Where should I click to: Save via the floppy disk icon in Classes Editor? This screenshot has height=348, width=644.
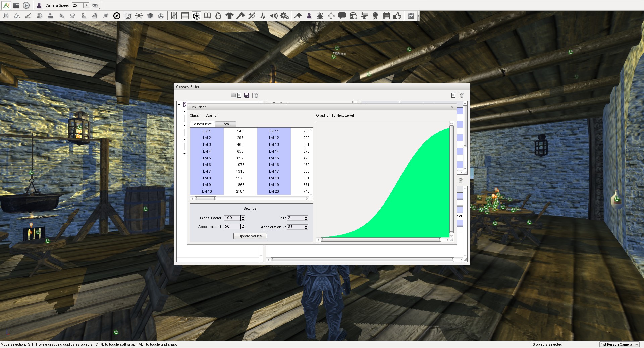247,95
